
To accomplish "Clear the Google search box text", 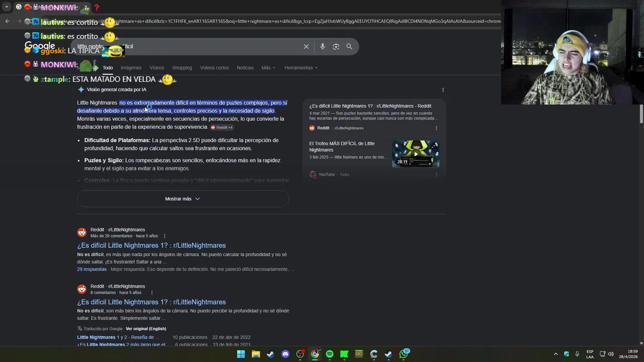I will 306,46.
